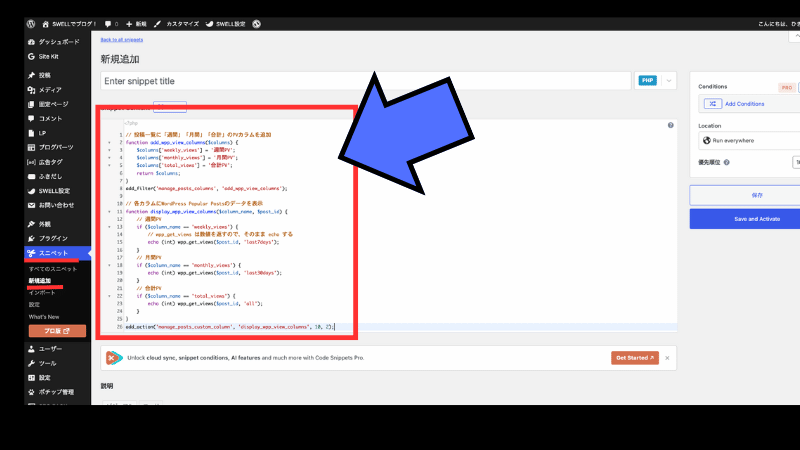Open the Run everywhere location dropdown

point(749,140)
